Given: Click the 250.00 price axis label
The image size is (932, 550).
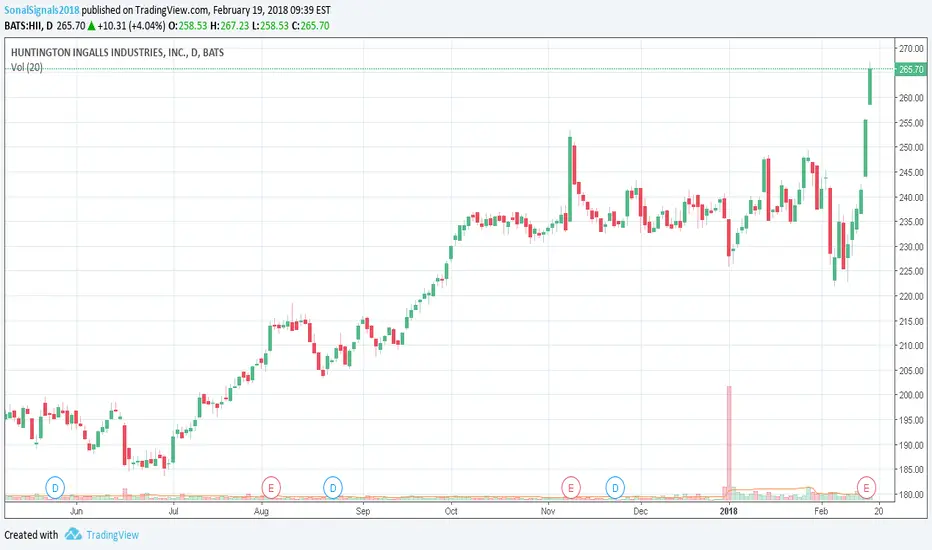Looking at the screenshot, I should [911, 147].
